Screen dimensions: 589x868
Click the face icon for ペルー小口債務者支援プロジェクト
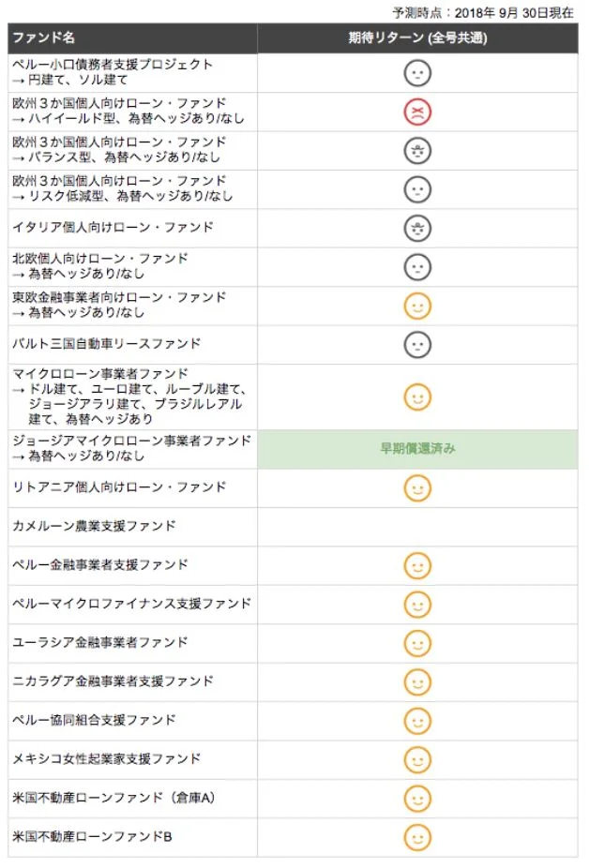coord(416,73)
